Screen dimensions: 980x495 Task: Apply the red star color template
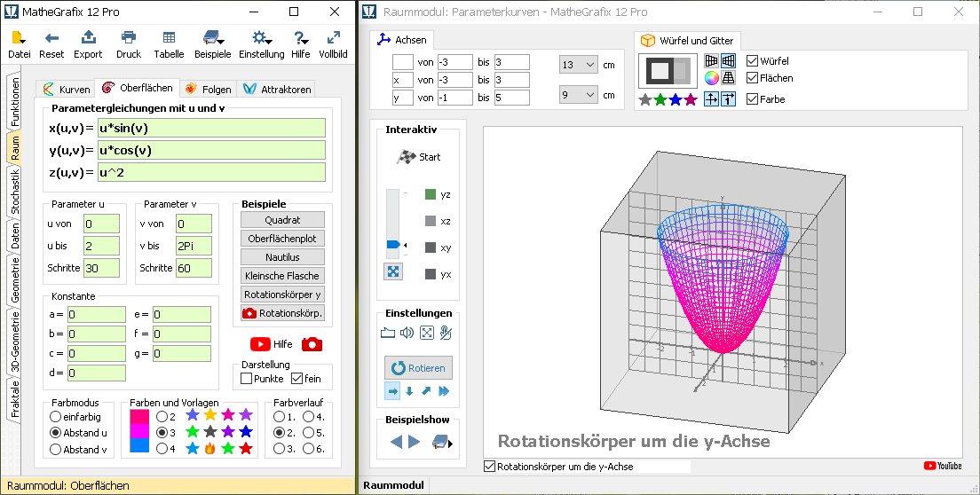[x=246, y=448]
